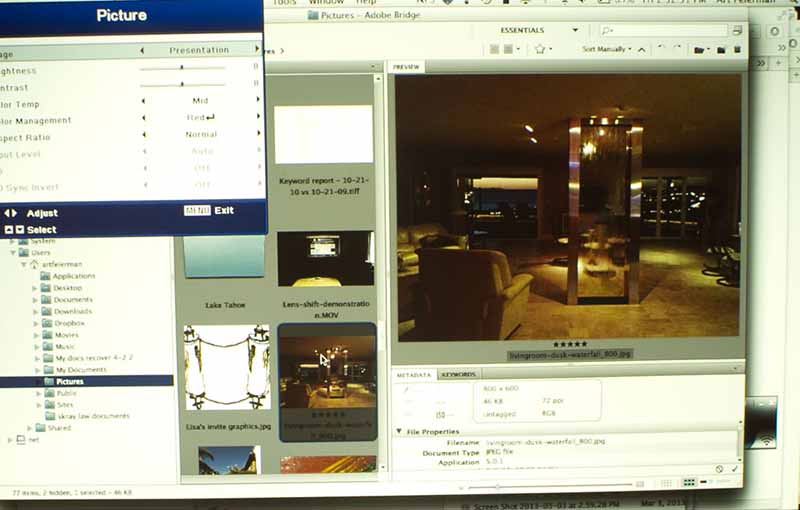Click the OSD Presentation left arrow
The height and width of the screenshot is (510, 800).
142,50
